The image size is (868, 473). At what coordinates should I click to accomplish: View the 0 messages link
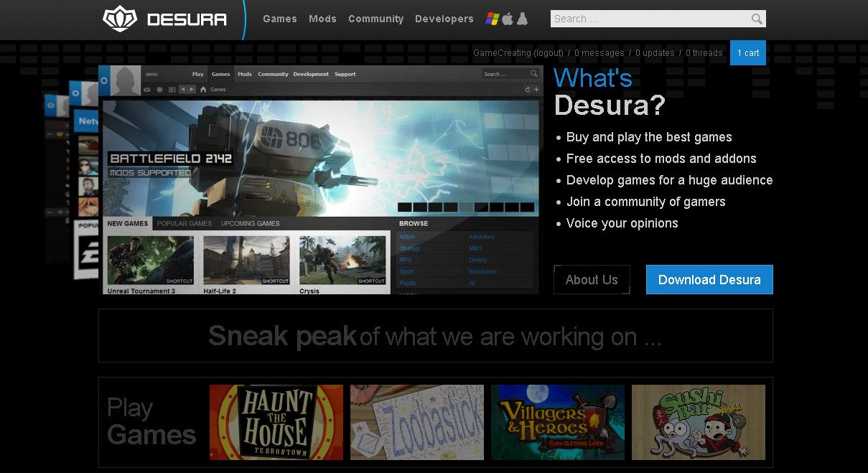tap(599, 53)
